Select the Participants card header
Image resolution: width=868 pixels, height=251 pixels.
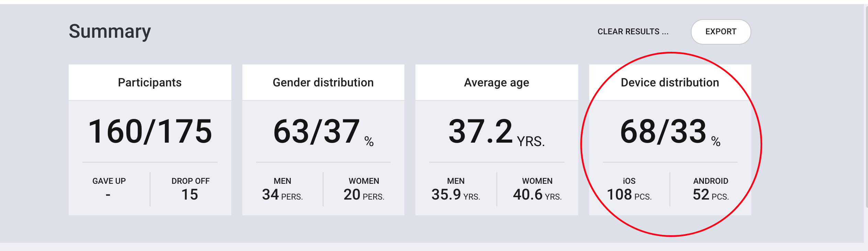tap(150, 82)
